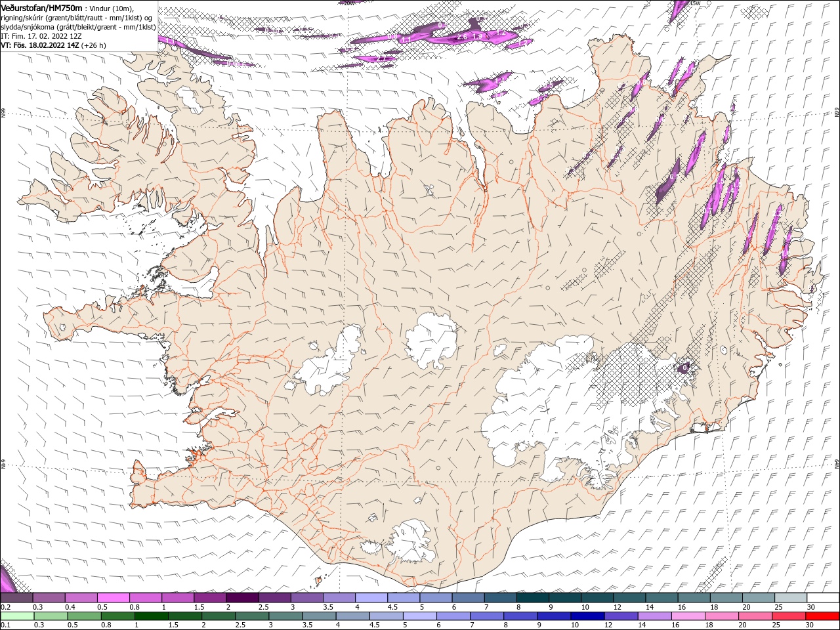Pick the lavender 4 swatch in snow scale
840x630 pixels.
(x=371, y=598)
